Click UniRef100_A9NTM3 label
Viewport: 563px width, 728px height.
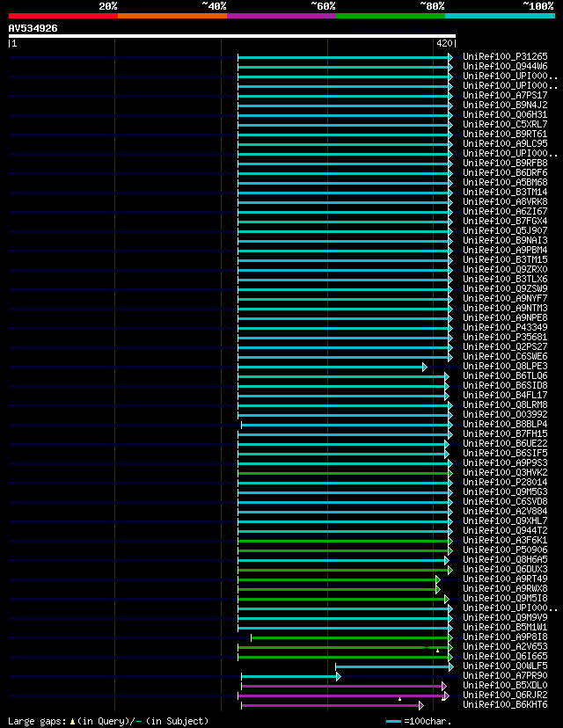505,309
